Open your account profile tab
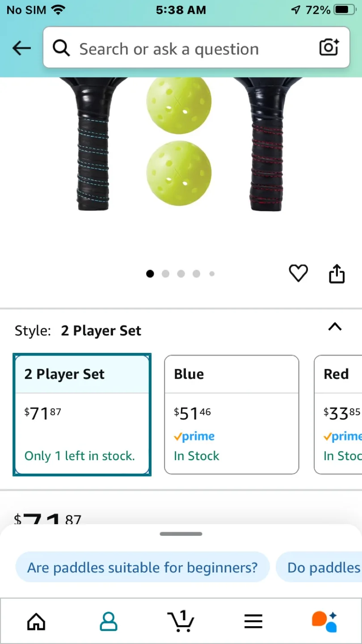Image resolution: width=362 pixels, height=644 pixels. [108, 621]
